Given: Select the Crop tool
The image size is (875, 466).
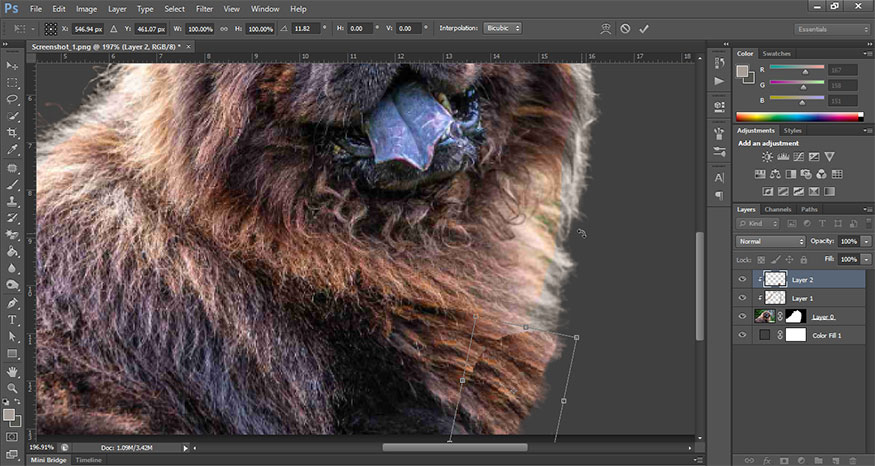Looking at the screenshot, I should click(12, 133).
